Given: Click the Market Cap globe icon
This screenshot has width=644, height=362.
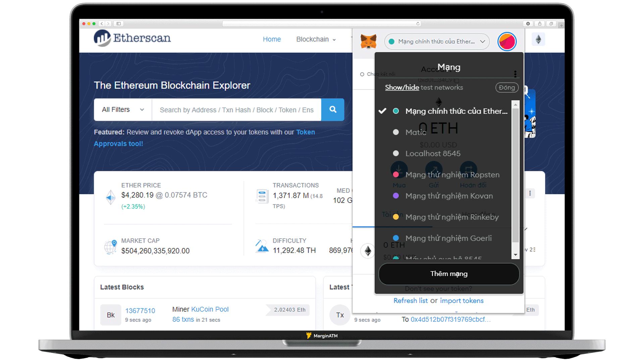Looking at the screenshot, I should [x=110, y=247].
